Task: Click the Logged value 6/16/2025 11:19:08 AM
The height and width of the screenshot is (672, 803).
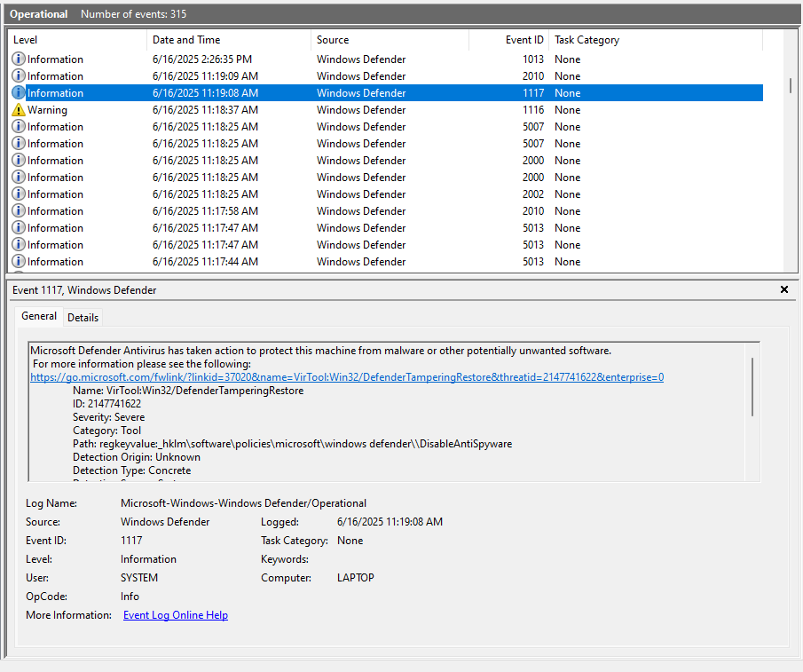Action: click(x=390, y=522)
